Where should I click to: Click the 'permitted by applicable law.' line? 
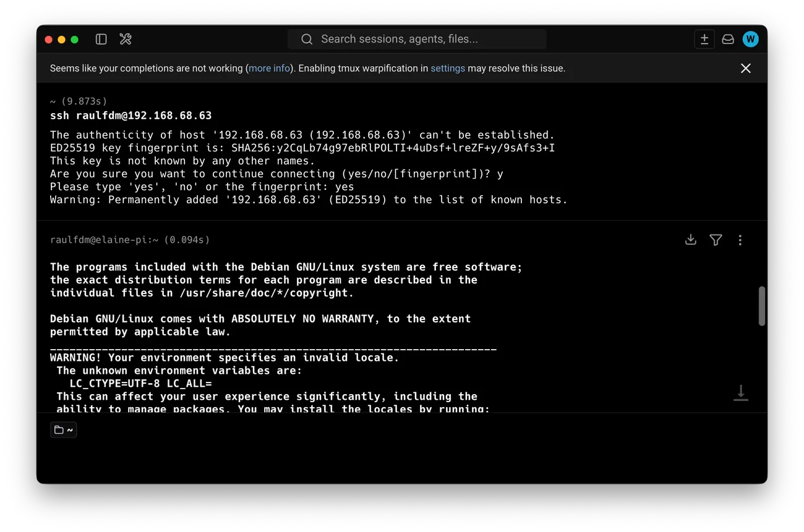point(140,332)
